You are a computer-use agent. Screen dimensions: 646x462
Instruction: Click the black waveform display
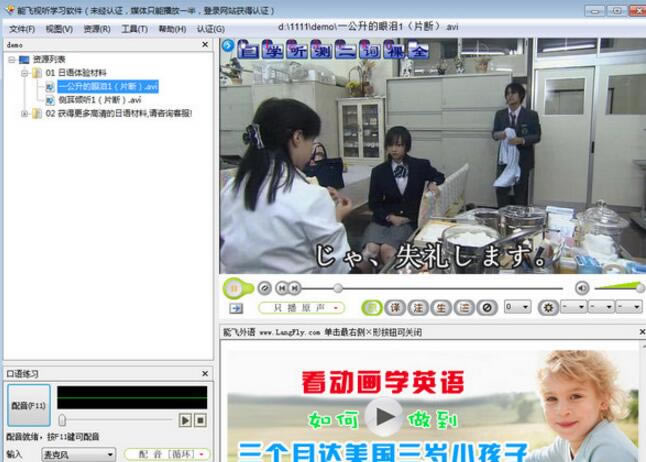pos(132,398)
